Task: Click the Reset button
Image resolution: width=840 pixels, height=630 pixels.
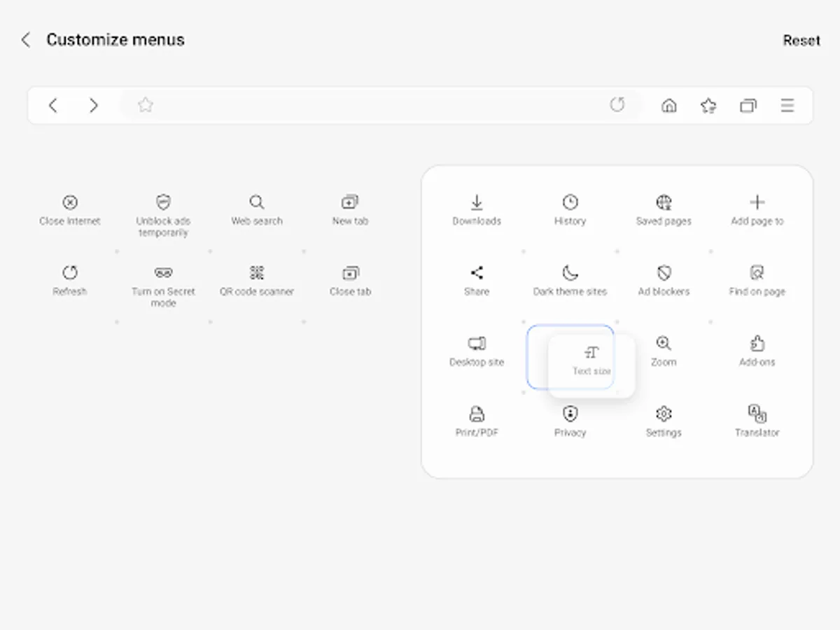Action: 801,41
